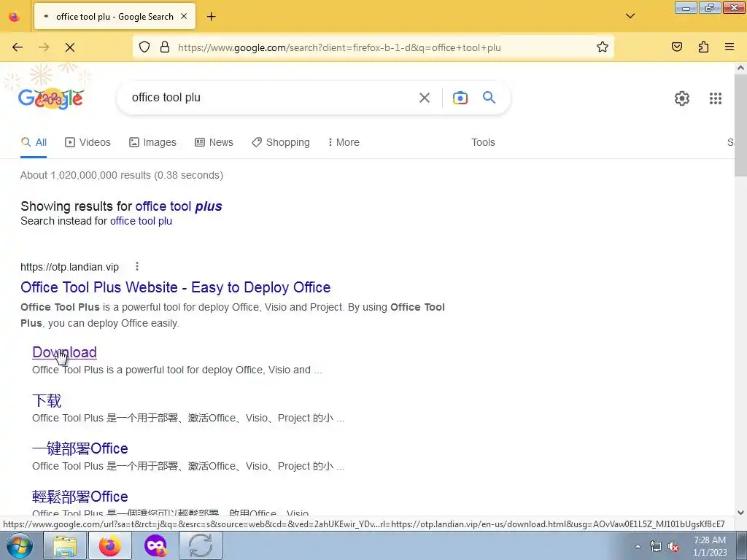Open the purple mask app in taskbar

coord(155,545)
